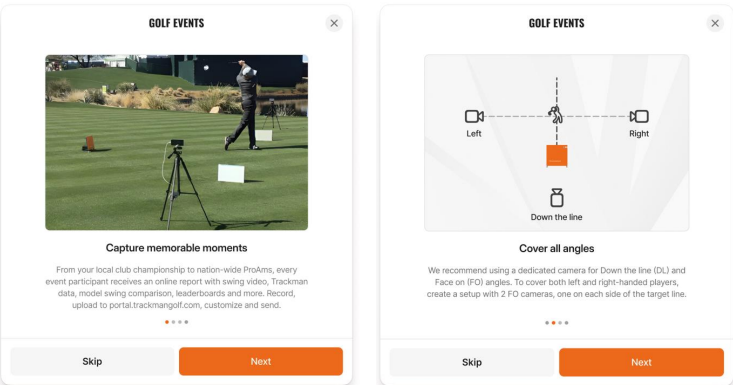Click the Down the line label
This screenshot has width=733, height=385.
[x=556, y=217]
